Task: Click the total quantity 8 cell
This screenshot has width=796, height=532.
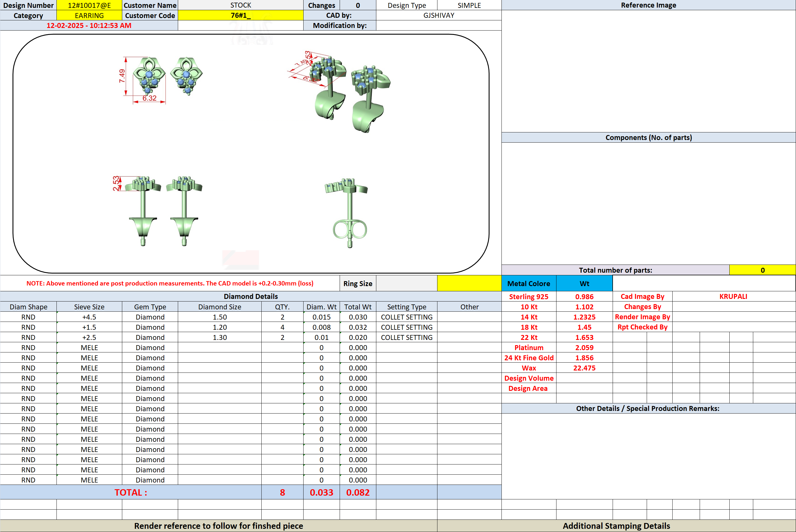Action: pyautogui.click(x=282, y=492)
